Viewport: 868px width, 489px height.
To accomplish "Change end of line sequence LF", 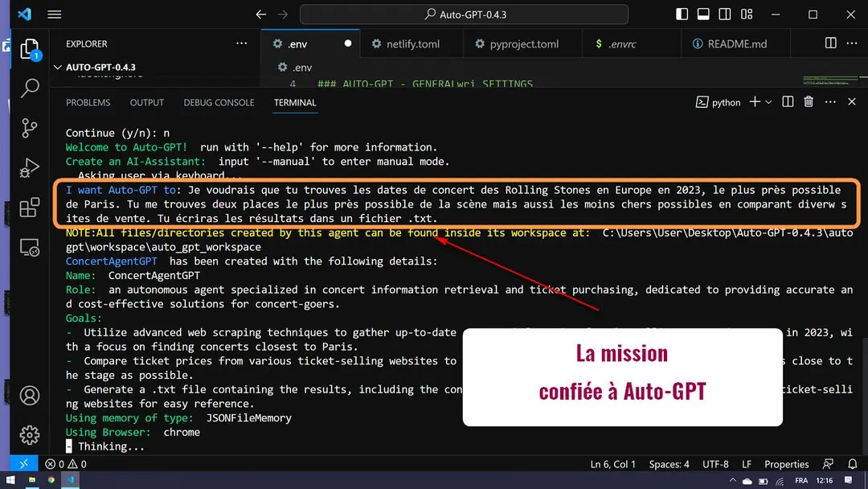I will 746,464.
